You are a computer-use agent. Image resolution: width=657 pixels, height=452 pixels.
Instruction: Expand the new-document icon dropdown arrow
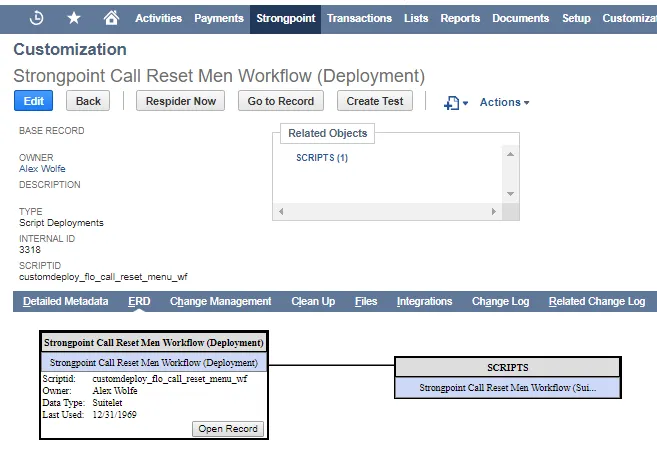(465, 103)
